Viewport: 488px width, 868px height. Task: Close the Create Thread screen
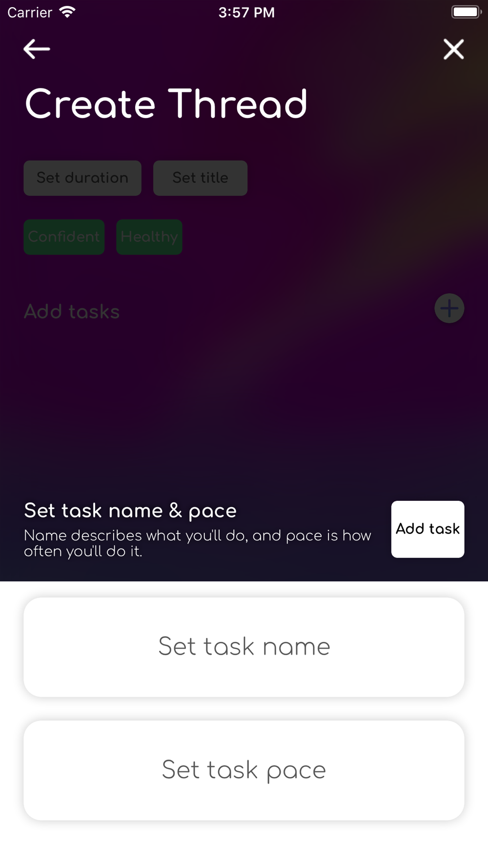click(x=453, y=49)
